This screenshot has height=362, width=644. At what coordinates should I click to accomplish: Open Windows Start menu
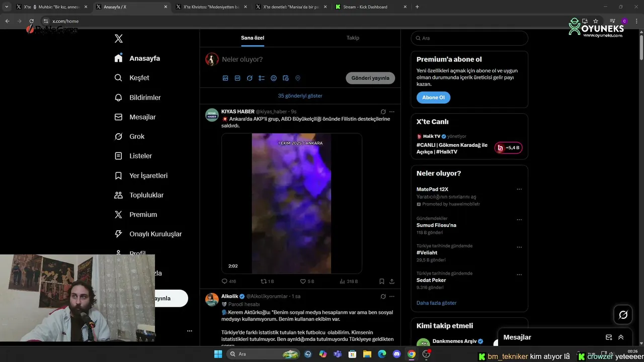(218, 354)
